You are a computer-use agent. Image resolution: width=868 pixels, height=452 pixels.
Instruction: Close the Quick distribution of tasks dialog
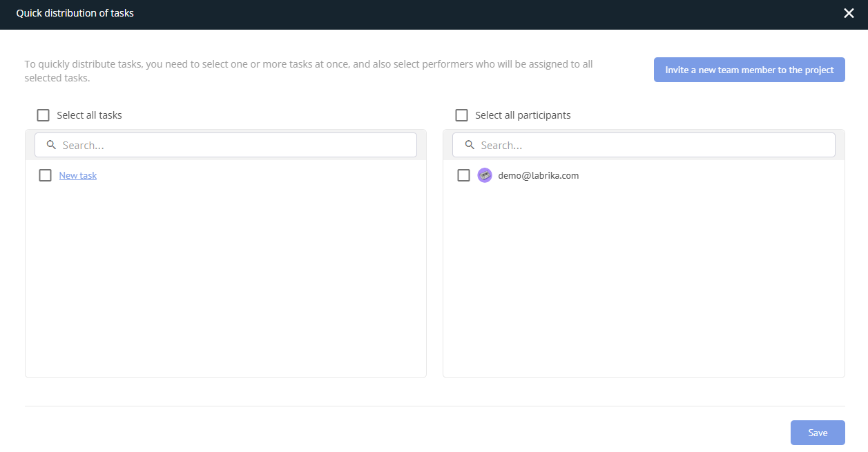pos(849,14)
